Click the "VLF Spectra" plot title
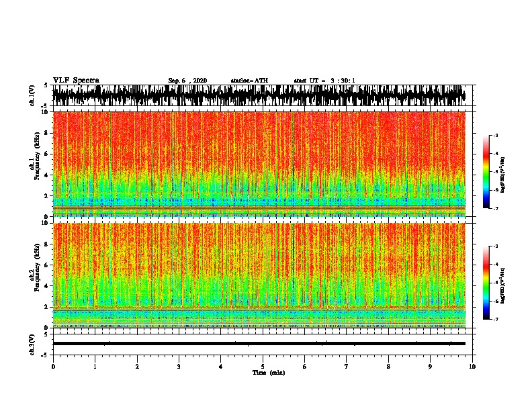The height and width of the screenshot is (411, 532). tap(76, 81)
